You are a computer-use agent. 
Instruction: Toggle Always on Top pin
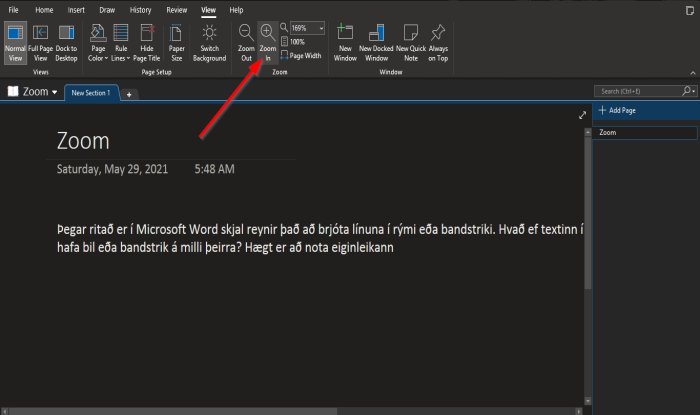[437, 42]
